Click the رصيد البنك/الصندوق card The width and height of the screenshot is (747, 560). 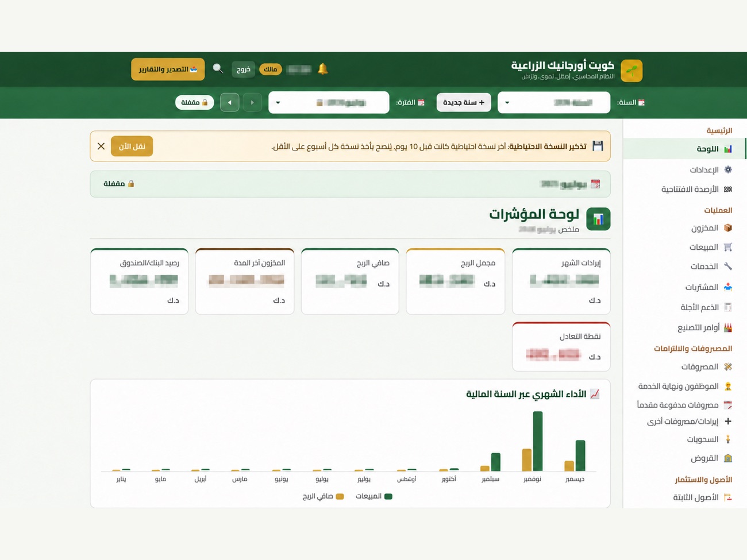(139, 281)
